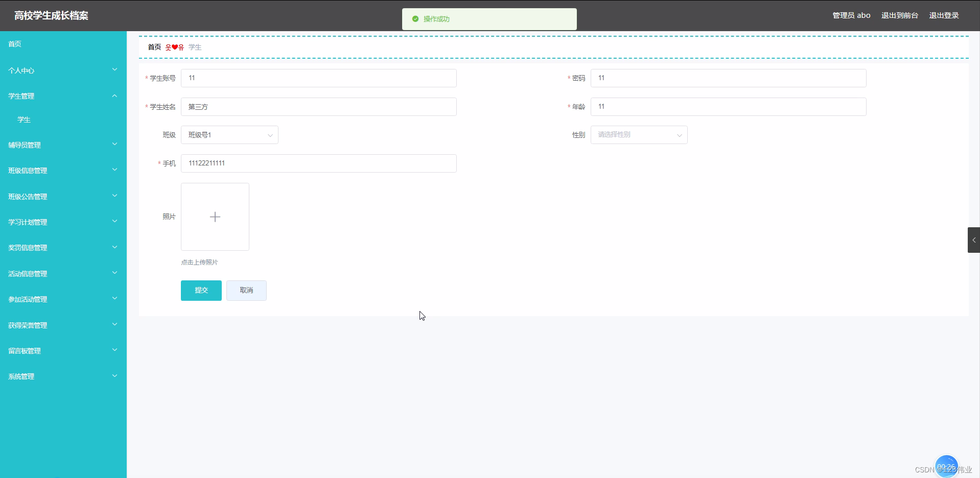Screen dimensions: 980x478
Task: Select 学生 under the 学生管理 menu
Action: pyautogui.click(x=24, y=119)
